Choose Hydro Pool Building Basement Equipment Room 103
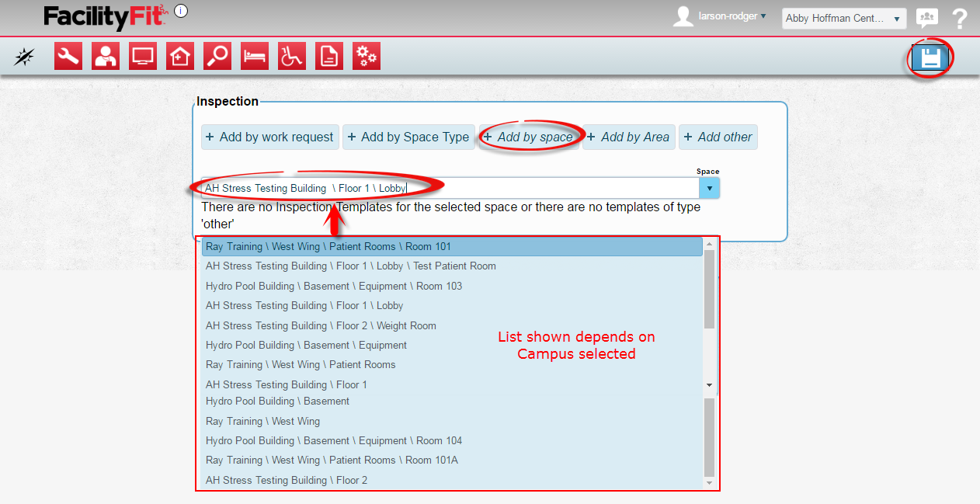The width and height of the screenshot is (980, 504). pos(334,286)
